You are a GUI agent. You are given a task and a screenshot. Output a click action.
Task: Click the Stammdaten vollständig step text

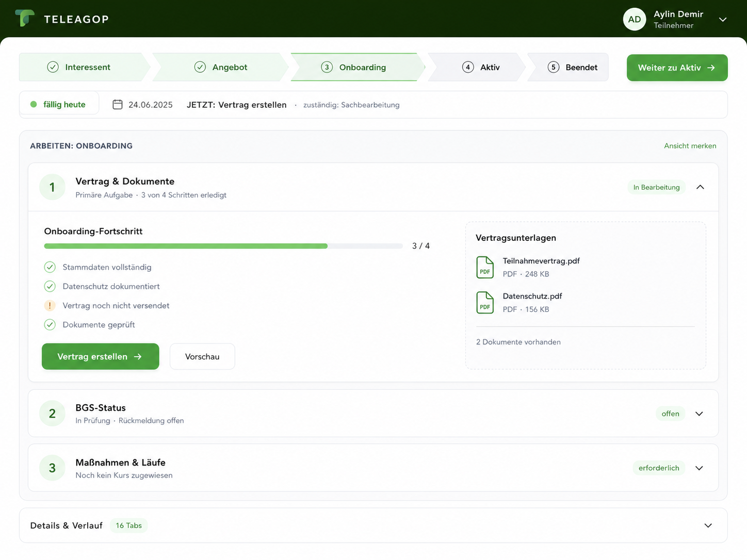pos(107,267)
